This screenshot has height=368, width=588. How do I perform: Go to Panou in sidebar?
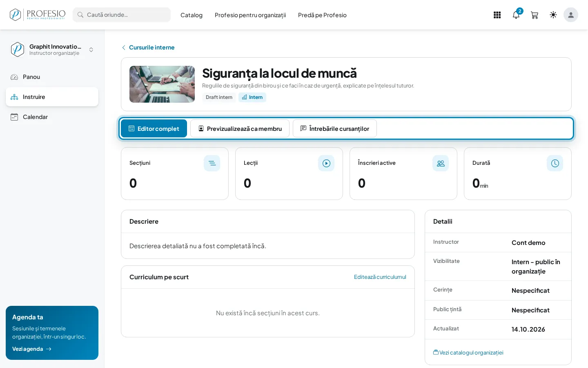52,77
